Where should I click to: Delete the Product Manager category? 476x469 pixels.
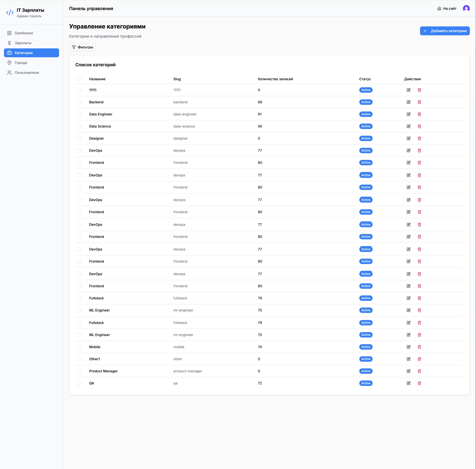419,371
